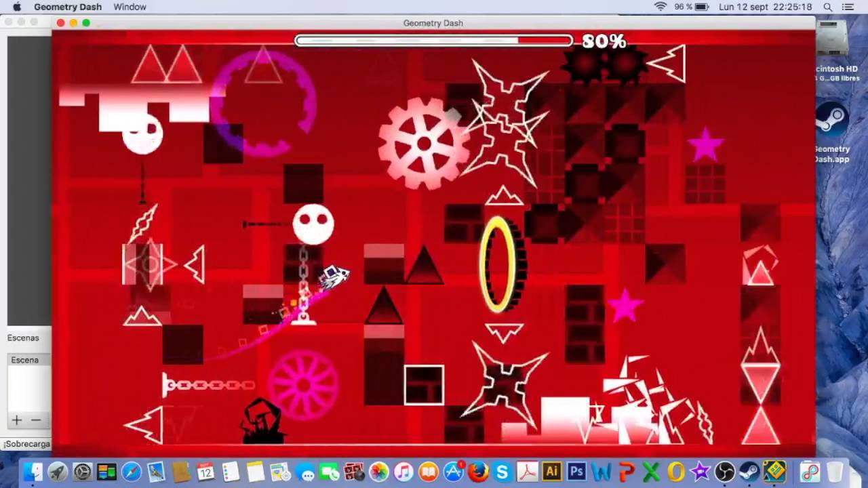Open Reminders list icon in dock
Image resolution: width=868 pixels, height=488 pixels.
click(x=231, y=472)
